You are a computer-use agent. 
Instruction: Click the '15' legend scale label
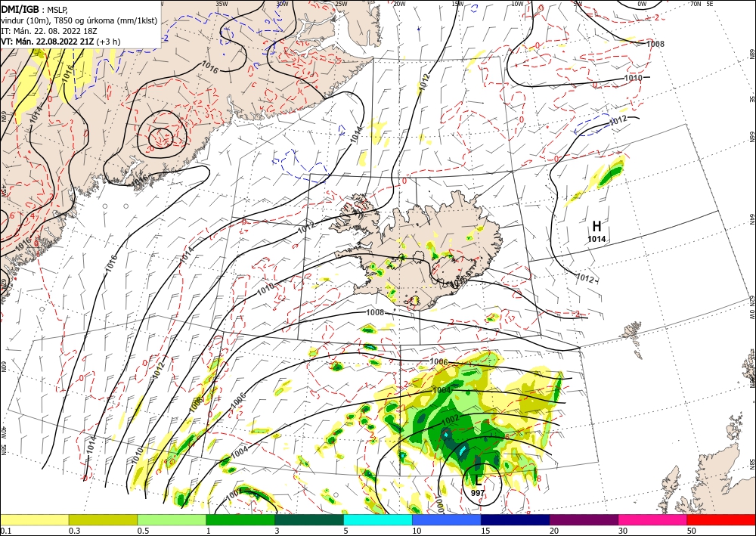(485, 531)
